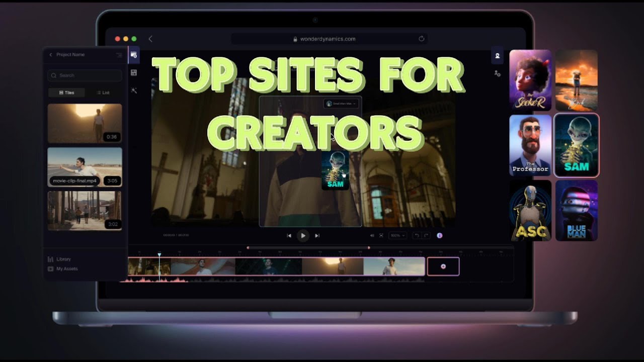Viewport: 644px width, 362px height.
Task: Skip to previous clip
Action: coord(289,235)
